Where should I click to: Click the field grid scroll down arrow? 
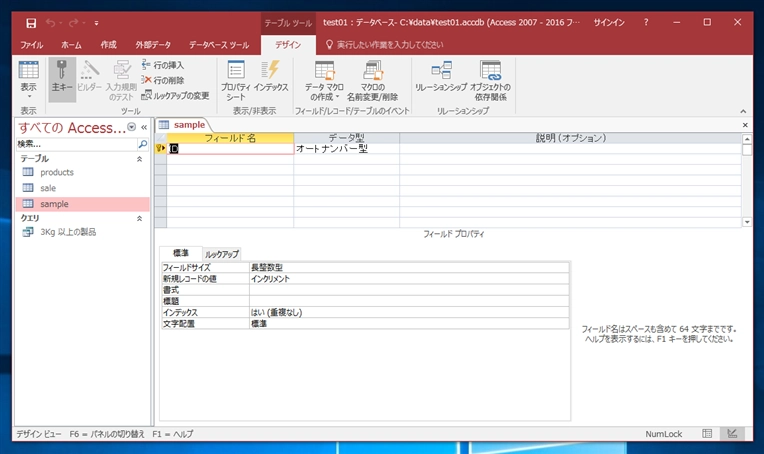[x=746, y=222]
